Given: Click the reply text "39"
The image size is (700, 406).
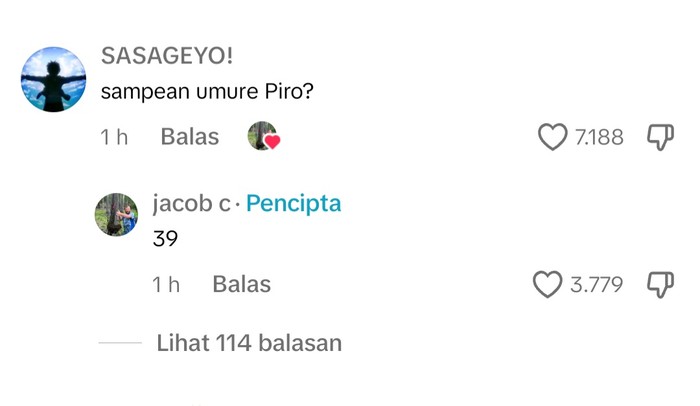Looking at the screenshot, I should pyautogui.click(x=164, y=240).
